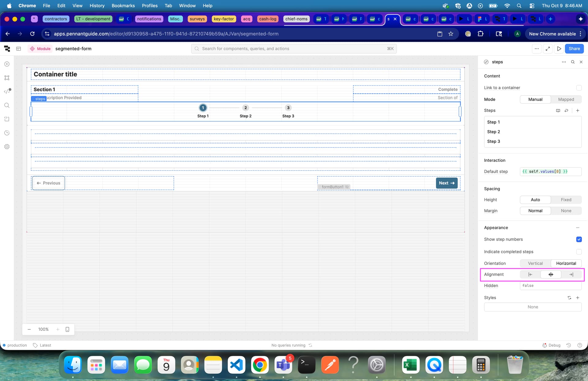
Task: Open the history clock icon in left sidebar
Action: coord(7,133)
